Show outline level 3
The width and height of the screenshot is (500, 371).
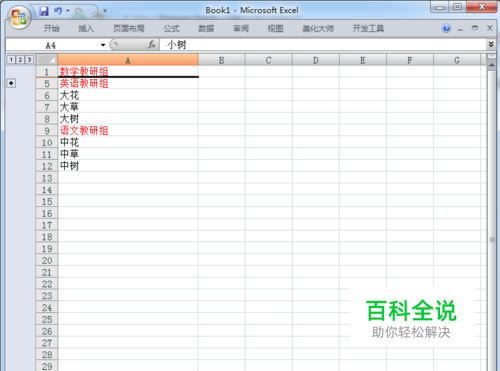click(x=29, y=60)
